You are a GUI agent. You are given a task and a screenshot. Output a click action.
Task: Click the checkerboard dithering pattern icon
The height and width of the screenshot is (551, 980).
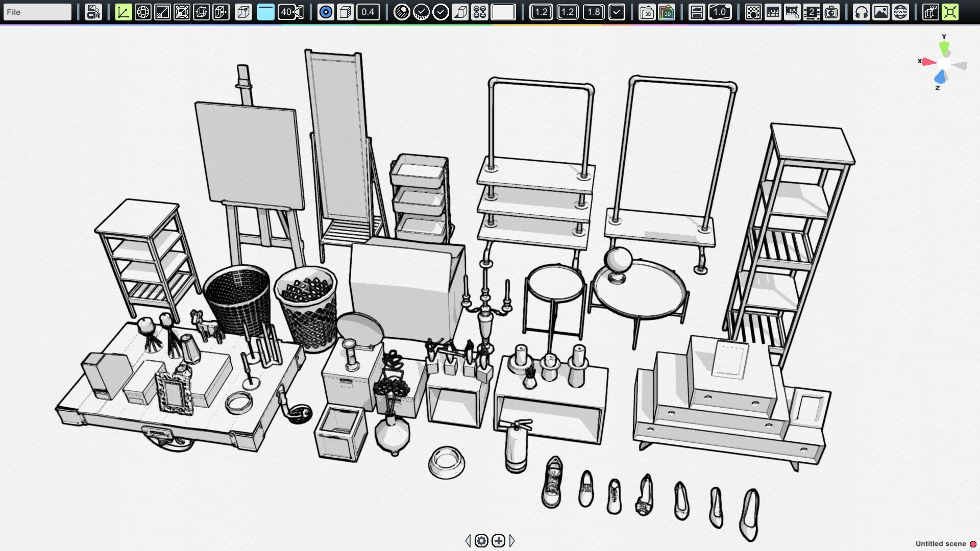point(754,12)
